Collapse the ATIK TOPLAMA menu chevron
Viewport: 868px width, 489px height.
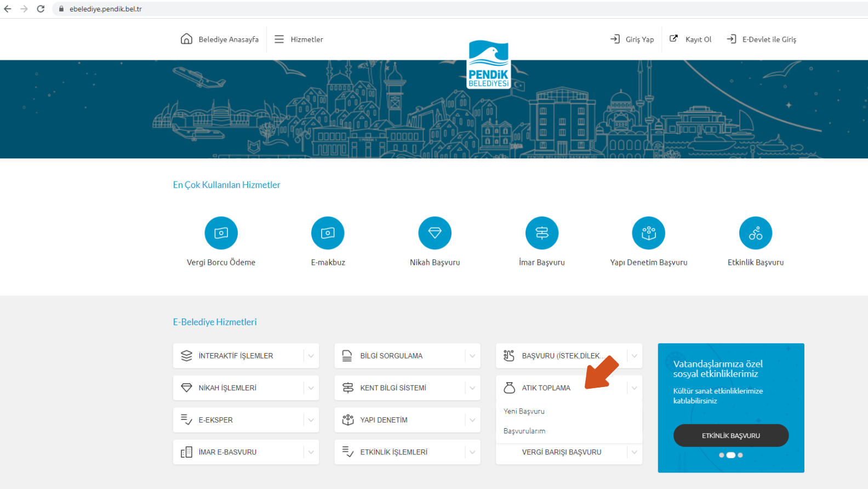[x=634, y=388]
